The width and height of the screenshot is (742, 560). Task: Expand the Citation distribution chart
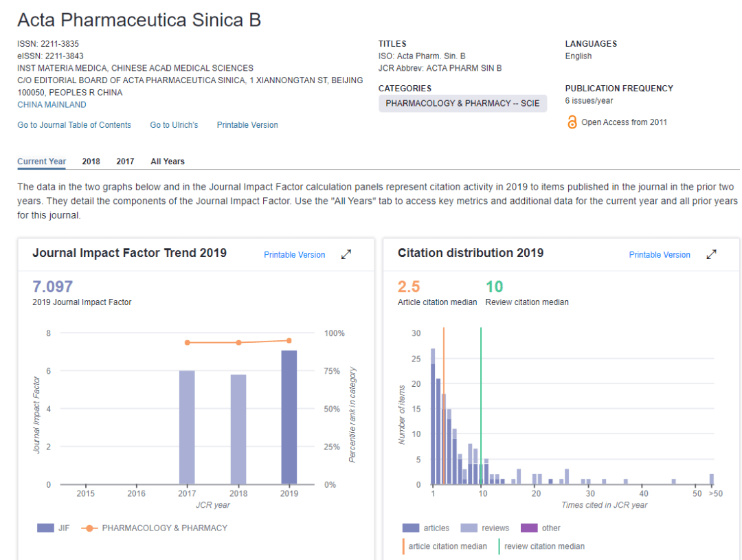711,255
